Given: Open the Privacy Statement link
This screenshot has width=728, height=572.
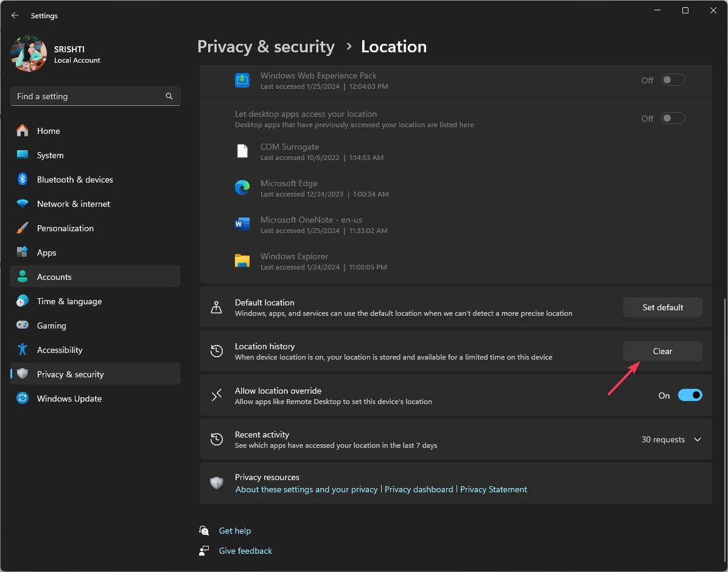Looking at the screenshot, I should 494,489.
